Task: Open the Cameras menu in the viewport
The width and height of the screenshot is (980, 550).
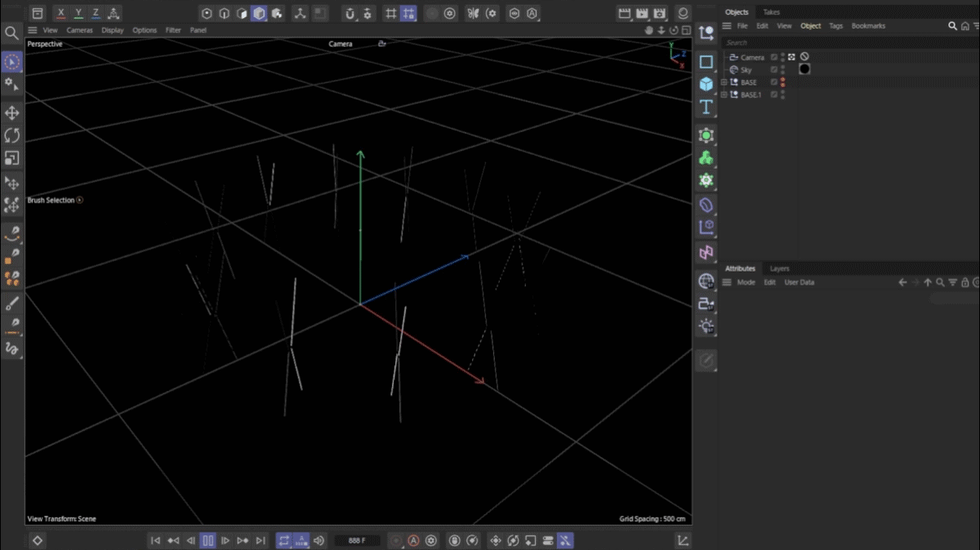Action: 79,29
